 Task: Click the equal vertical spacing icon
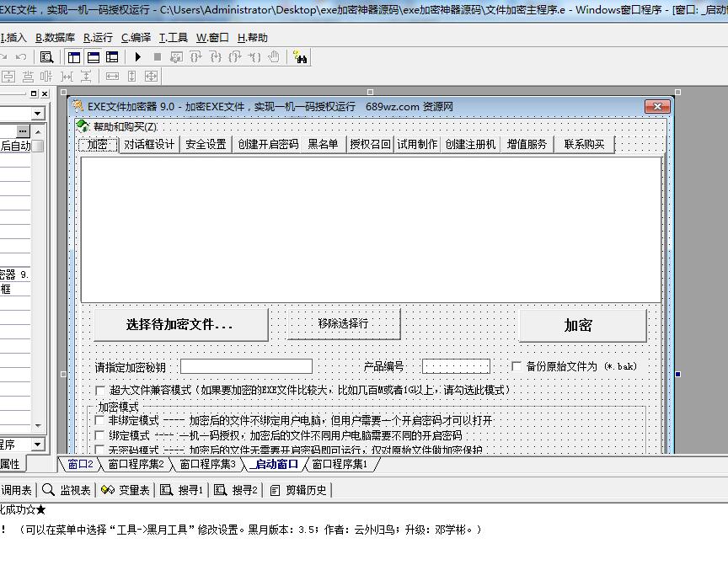(x=86, y=77)
